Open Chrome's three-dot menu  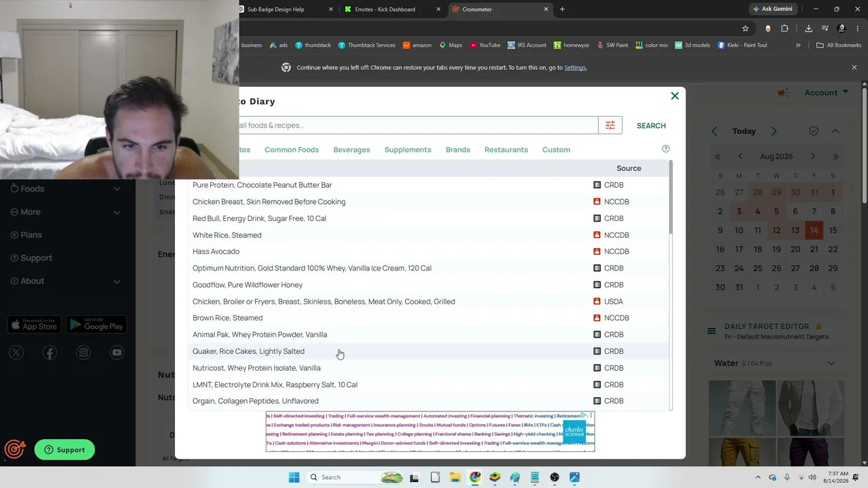(x=857, y=28)
